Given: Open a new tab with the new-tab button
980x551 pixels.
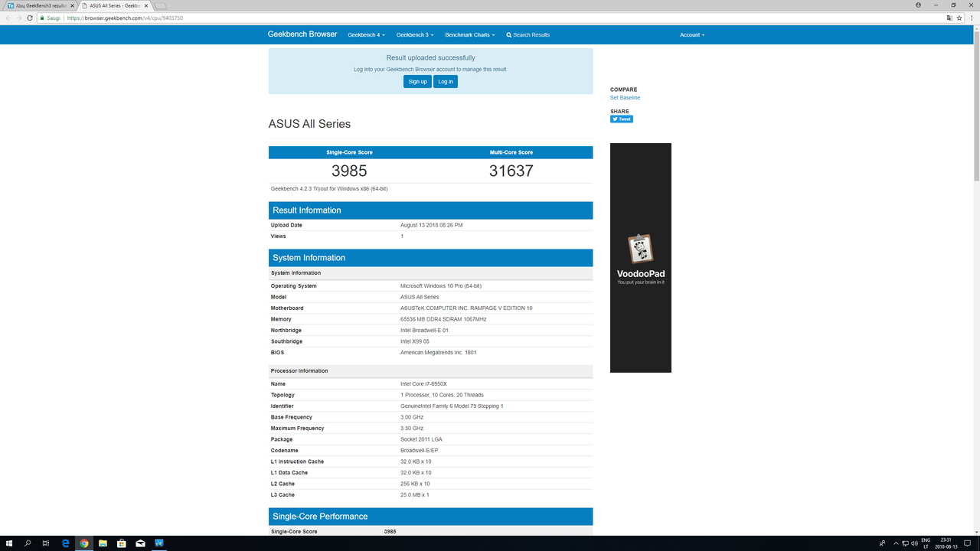Looking at the screenshot, I should tap(160, 5).
